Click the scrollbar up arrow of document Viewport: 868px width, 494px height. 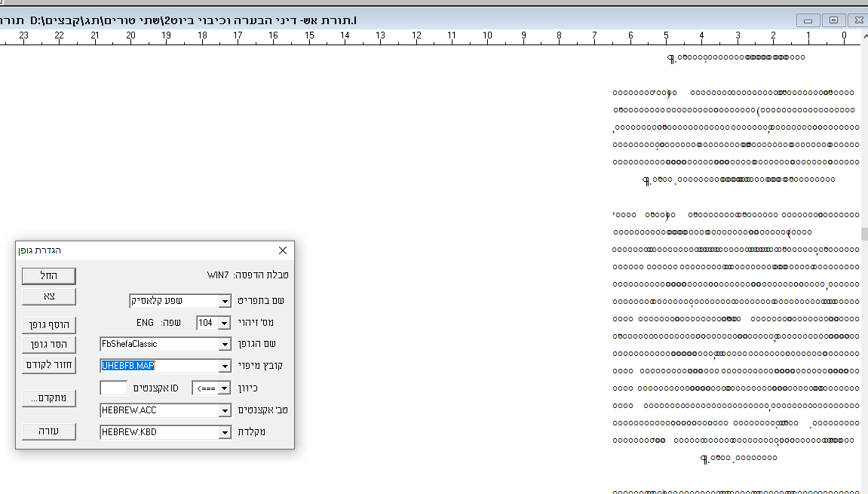tap(865, 36)
